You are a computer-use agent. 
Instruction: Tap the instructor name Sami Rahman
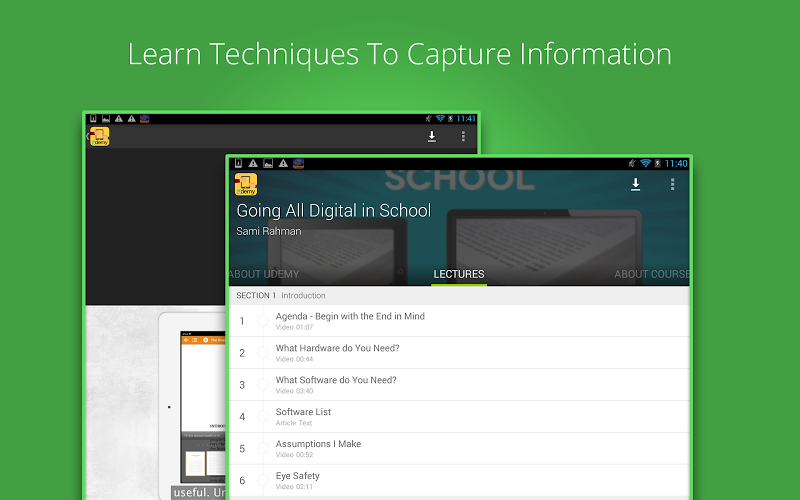click(269, 231)
